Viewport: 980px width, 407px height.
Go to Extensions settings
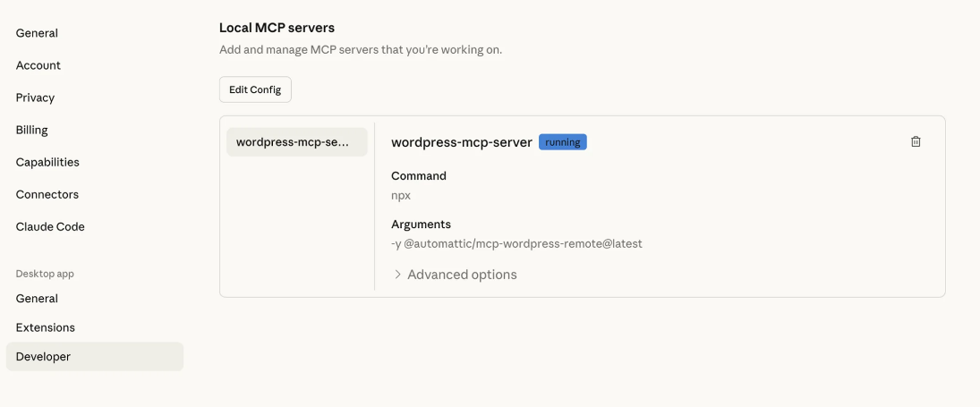point(45,327)
